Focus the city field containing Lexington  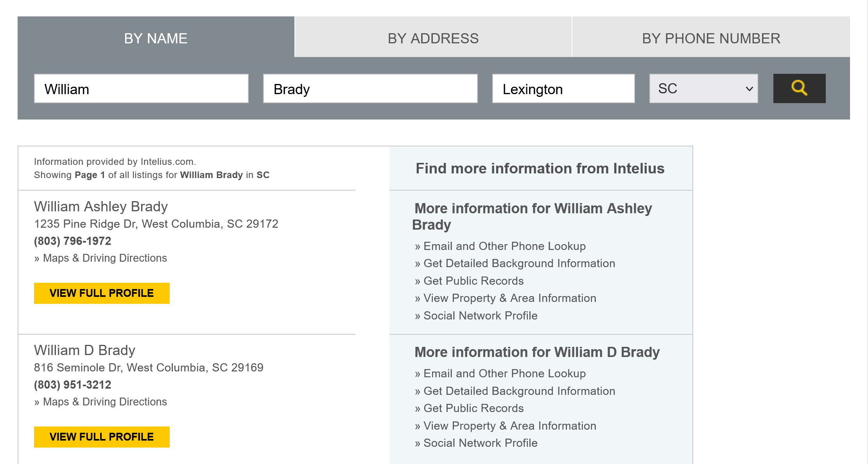[x=563, y=89]
